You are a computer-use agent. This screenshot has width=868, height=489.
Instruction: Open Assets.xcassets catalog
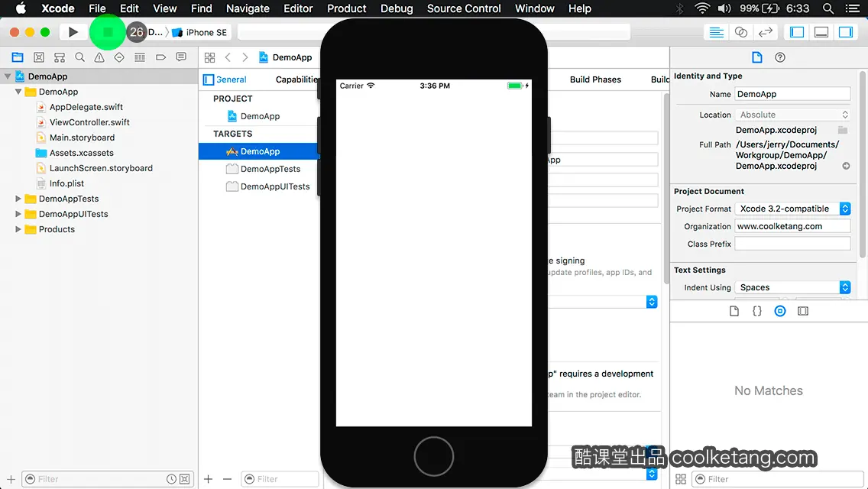click(x=81, y=153)
